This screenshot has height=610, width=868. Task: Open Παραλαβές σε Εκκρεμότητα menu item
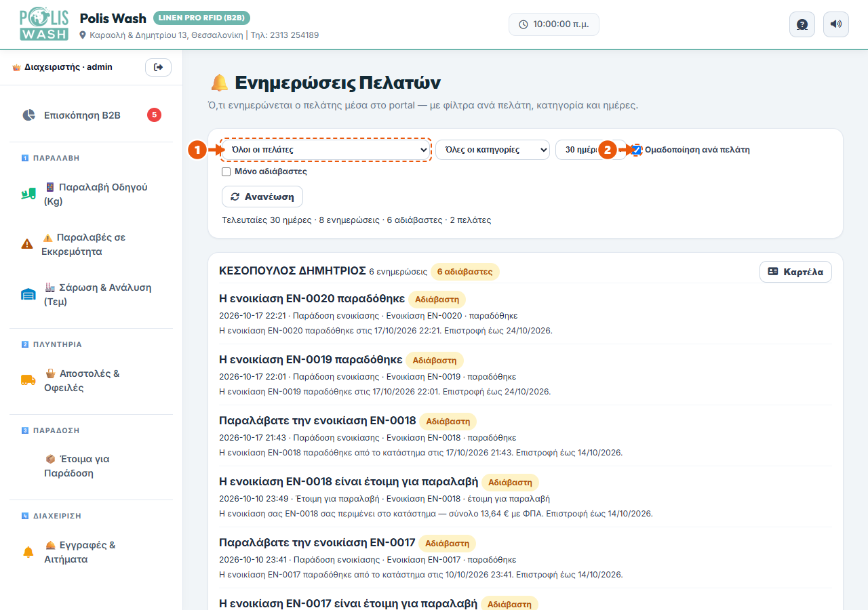pyautogui.click(x=91, y=245)
